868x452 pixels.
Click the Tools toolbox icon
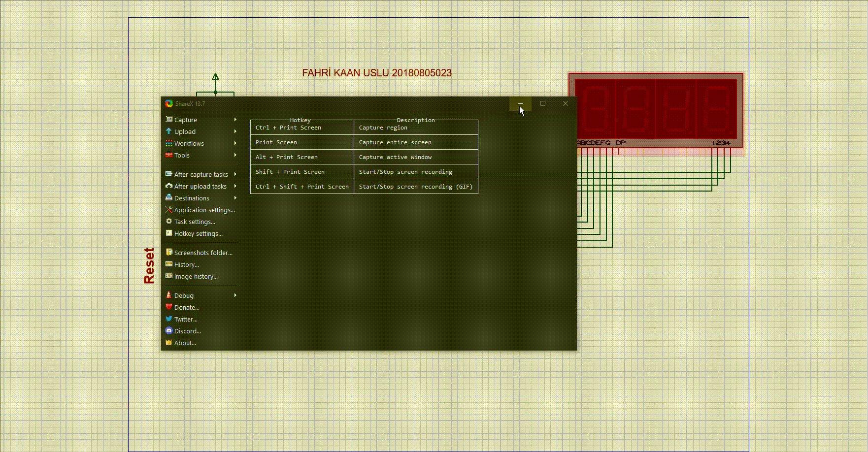click(x=169, y=155)
